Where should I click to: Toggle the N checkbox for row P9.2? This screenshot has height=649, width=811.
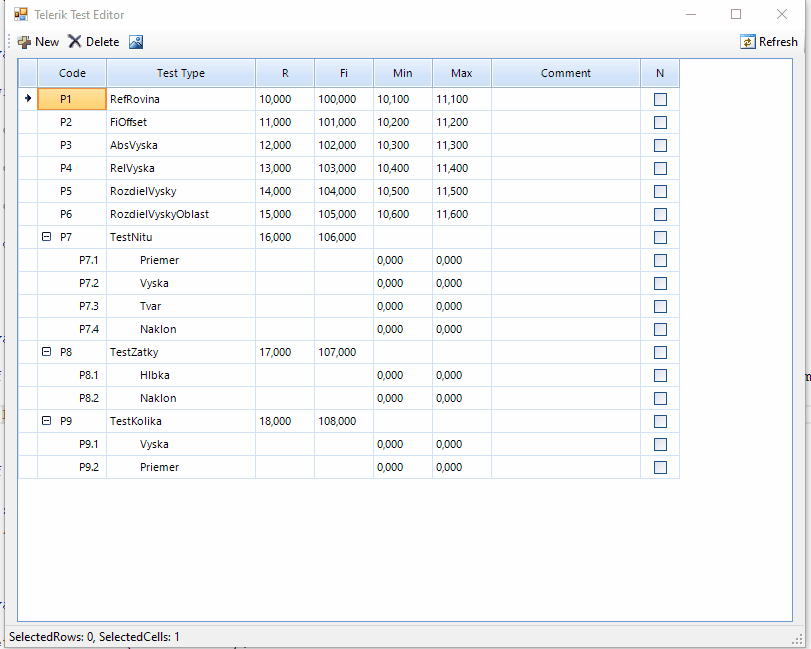659,467
